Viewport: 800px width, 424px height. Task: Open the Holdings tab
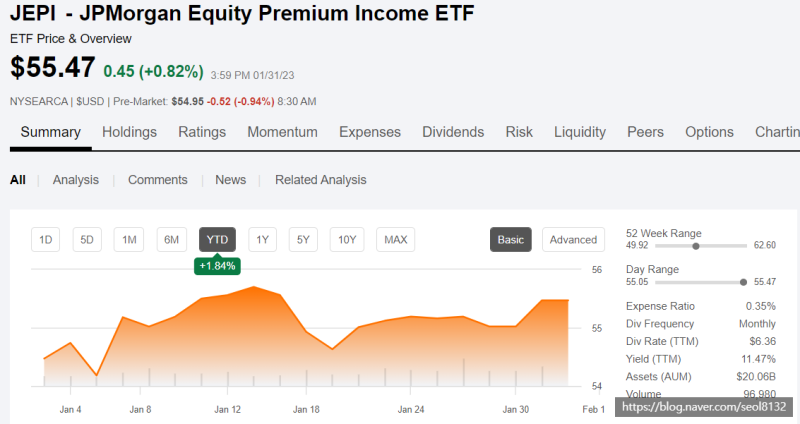pos(130,132)
